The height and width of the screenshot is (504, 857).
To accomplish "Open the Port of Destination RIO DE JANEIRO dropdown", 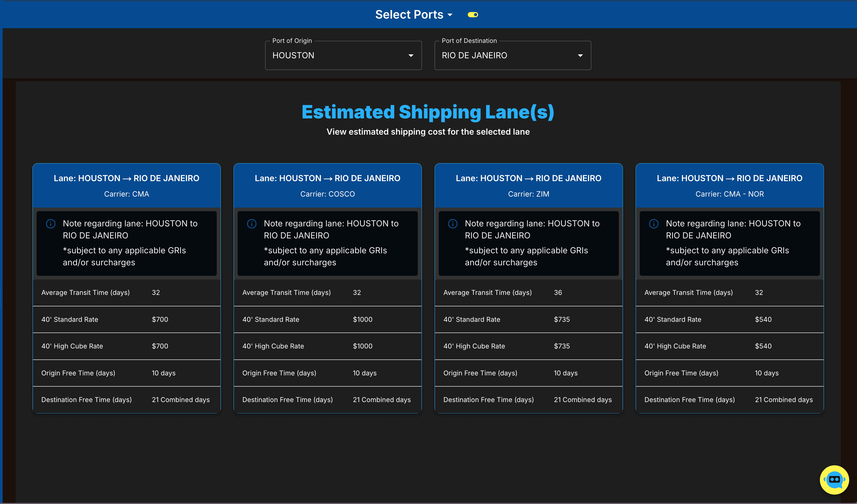I will tap(512, 55).
